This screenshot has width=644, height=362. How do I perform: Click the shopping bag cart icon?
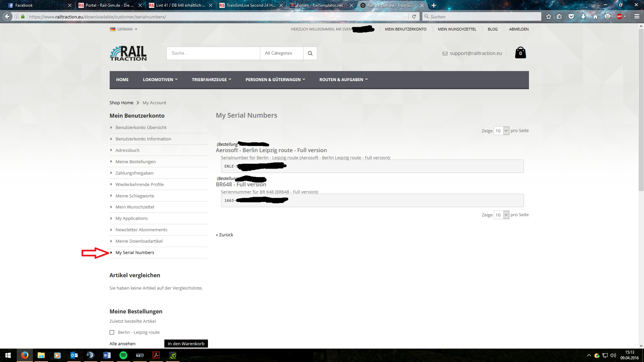[x=520, y=53]
